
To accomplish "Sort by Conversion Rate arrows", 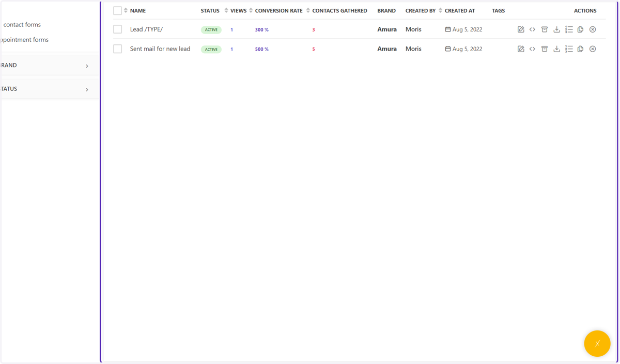I will click(x=251, y=10).
